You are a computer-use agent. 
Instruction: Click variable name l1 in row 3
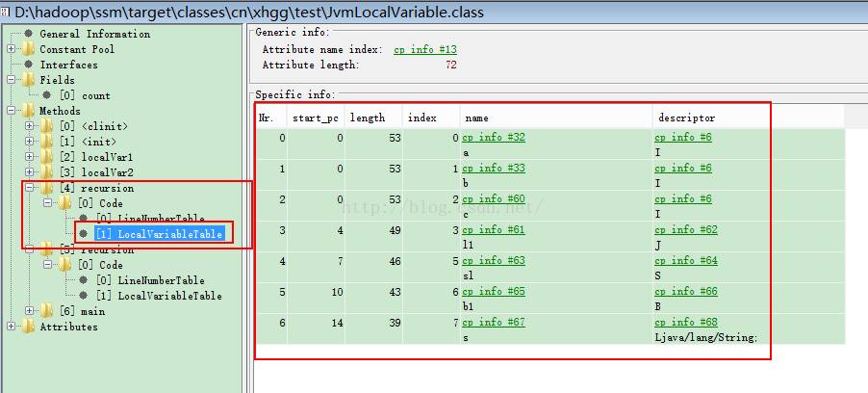[469, 245]
